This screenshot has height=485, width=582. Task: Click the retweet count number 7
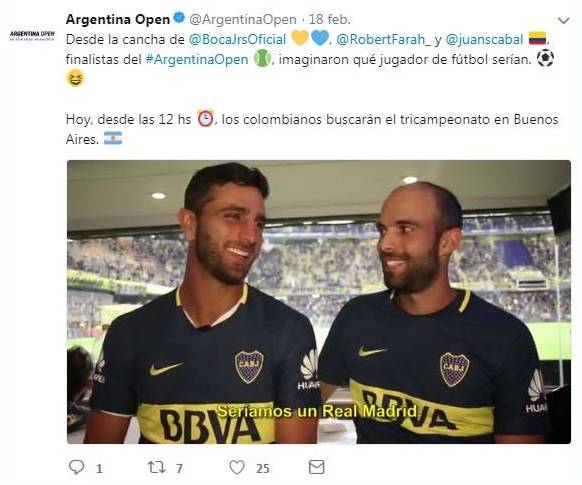pyautogui.click(x=179, y=469)
